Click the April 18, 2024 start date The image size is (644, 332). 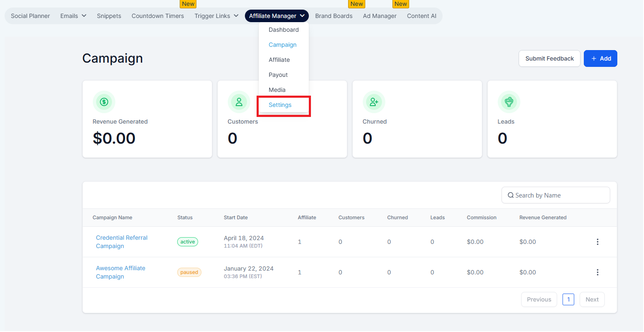[244, 238]
